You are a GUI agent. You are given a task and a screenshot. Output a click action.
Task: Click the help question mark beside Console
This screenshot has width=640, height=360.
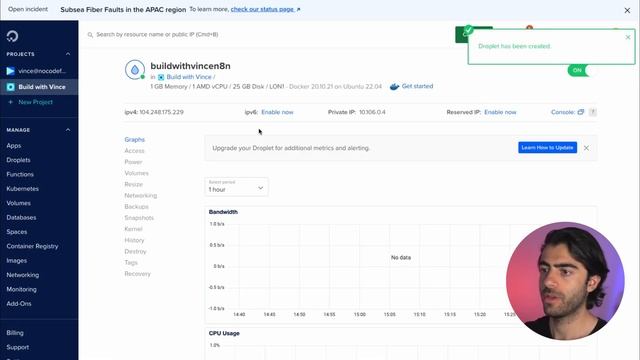[593, 112]
